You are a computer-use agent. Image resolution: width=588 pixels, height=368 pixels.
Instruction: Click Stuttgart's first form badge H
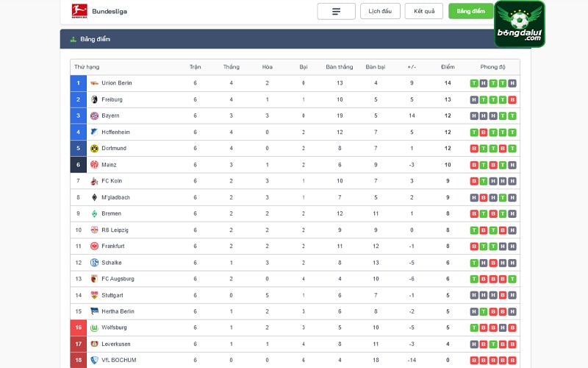474,296
